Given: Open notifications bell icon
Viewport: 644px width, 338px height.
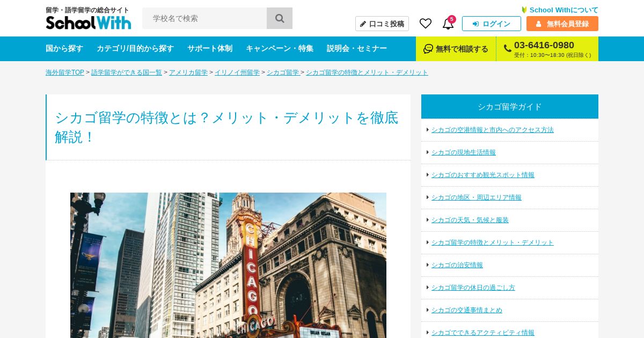Looking at the screenshot, I should pos(448,24).
